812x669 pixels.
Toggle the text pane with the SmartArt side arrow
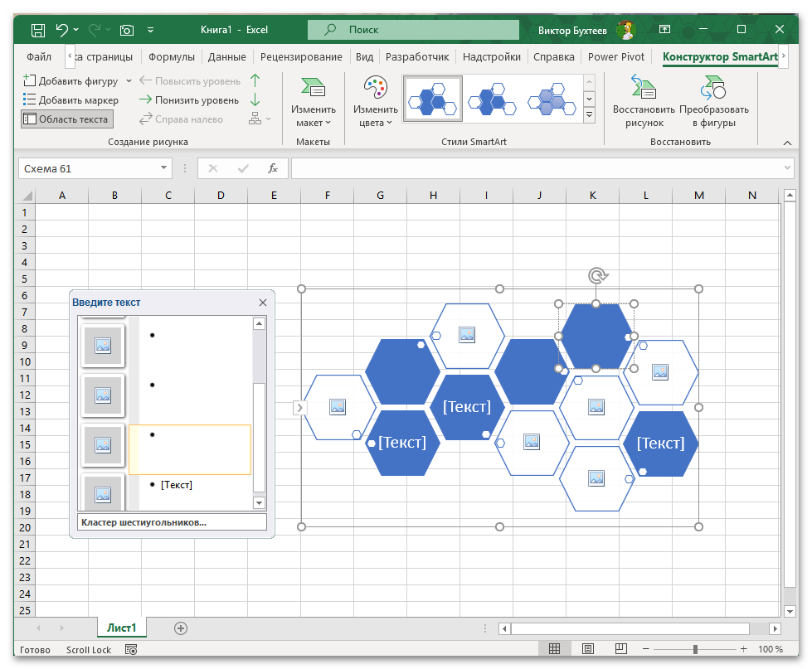(x=299, y=408)
